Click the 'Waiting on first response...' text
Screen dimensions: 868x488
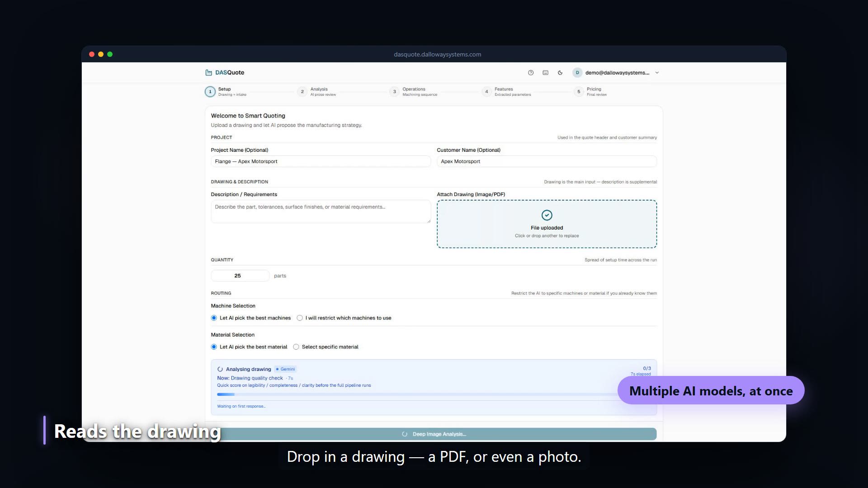click(241, 406)
